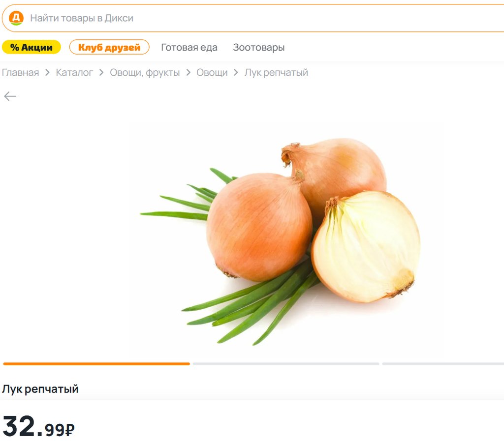This screenshot has width=504, height=442.
Task: Go to Главная in the breadcrumbs
Action: [x=21, y=73]
